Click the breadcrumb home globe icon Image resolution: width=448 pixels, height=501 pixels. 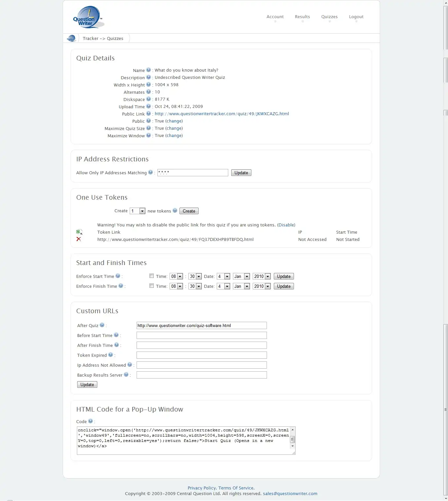(x=71, y=38)
